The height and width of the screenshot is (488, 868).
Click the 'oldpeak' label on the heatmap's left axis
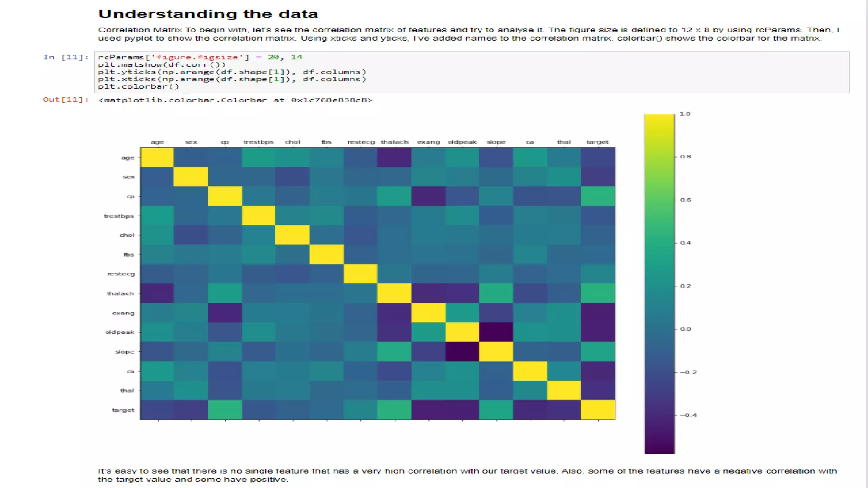pyautogui.click(x=120, y=332)
